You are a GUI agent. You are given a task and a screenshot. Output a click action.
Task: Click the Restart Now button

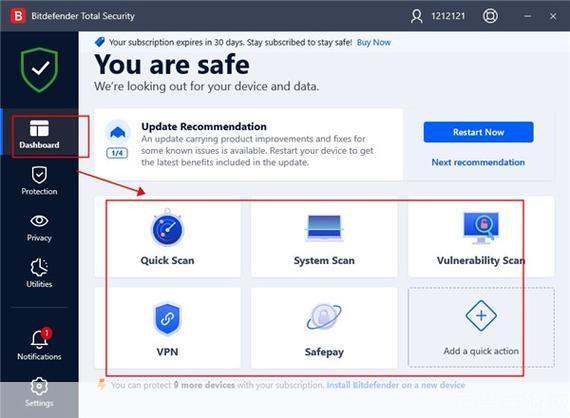click(x=478, y=132)
